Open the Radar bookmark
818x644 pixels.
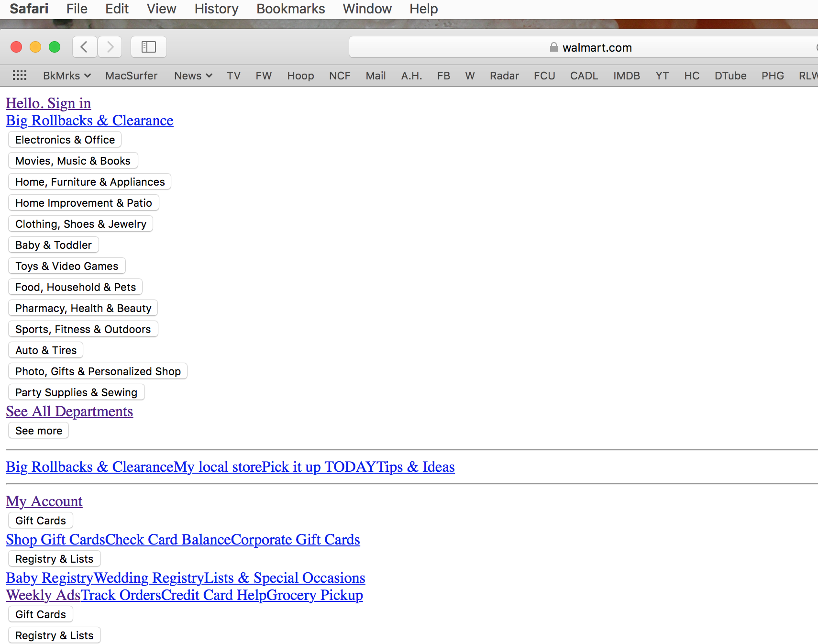[505, 76]
